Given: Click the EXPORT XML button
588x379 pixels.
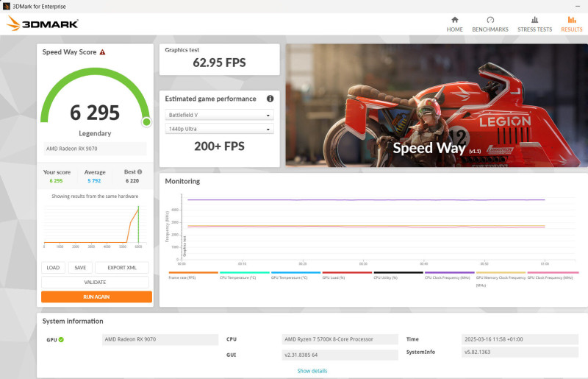Looking at the screenshot, I should tap(122, 267).
